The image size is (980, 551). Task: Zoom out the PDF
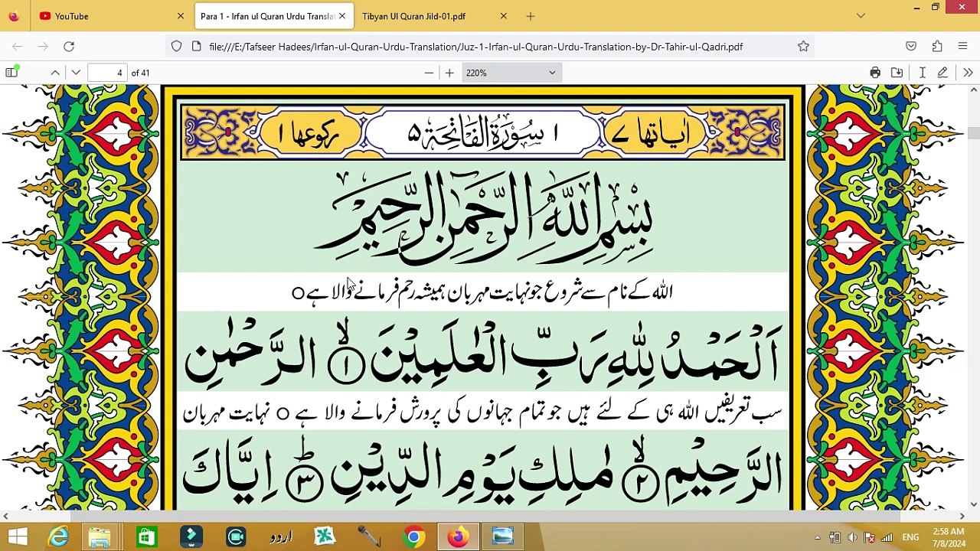pos(429,73)
